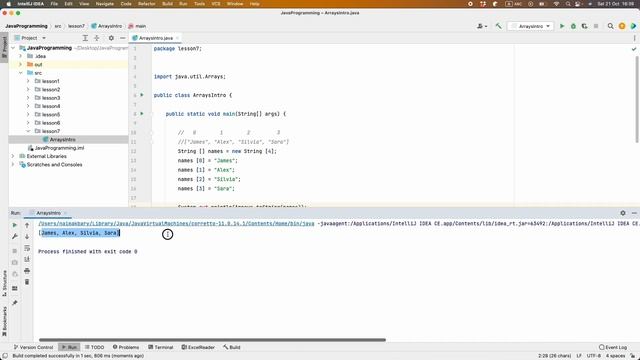This screenshot has height=360, width=640.
Task: Close the ArraysIntro.java editor tab
Action: pyautogui.click(x=178, y=38)
